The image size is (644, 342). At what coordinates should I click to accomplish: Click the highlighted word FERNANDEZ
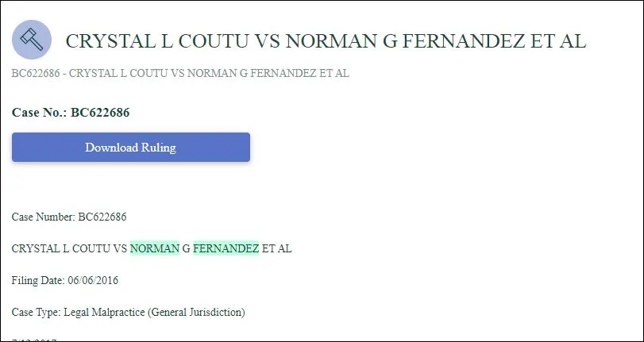226,248
